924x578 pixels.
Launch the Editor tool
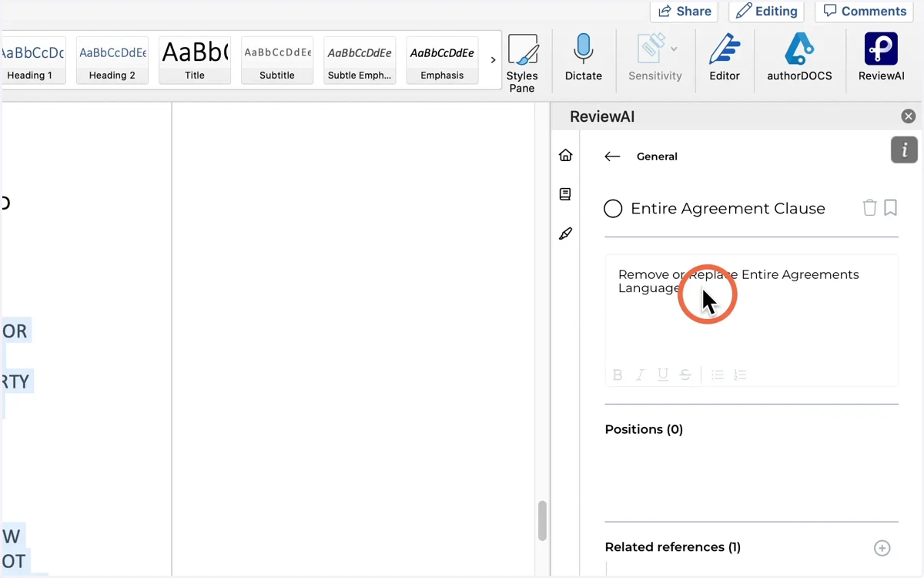pos(724,58)
